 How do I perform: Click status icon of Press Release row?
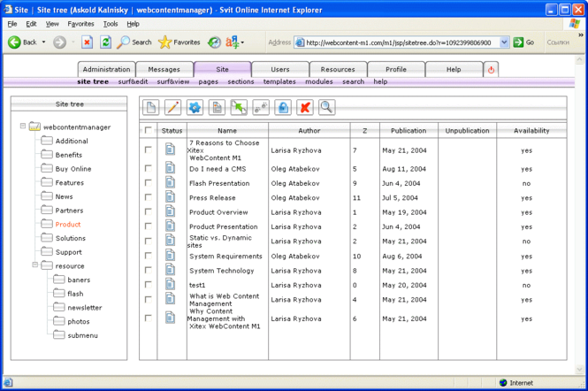[171, 196]
